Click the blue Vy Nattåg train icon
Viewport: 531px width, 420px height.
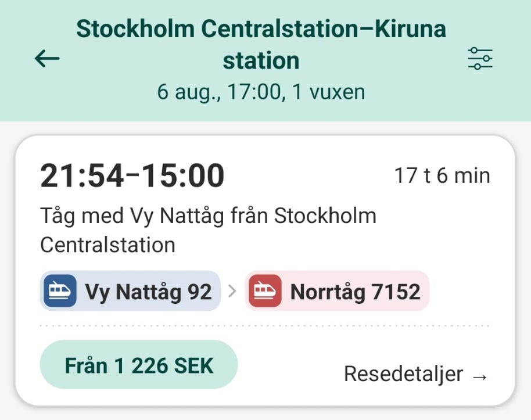(60, 290)
